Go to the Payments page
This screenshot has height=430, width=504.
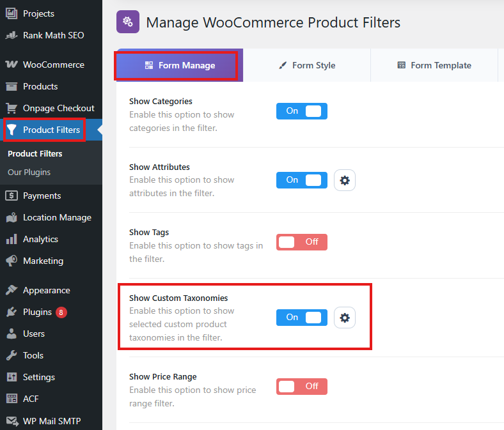pos(51,196)
